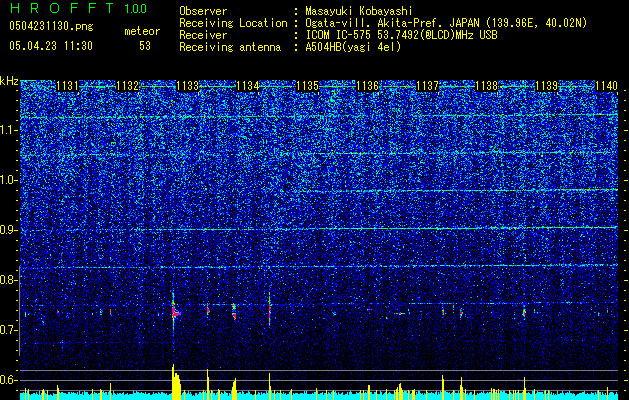Screen dimensions: 629x400
Task: Click the 1133 time marker
Action: pyautogui.click(x=188, y=86)
